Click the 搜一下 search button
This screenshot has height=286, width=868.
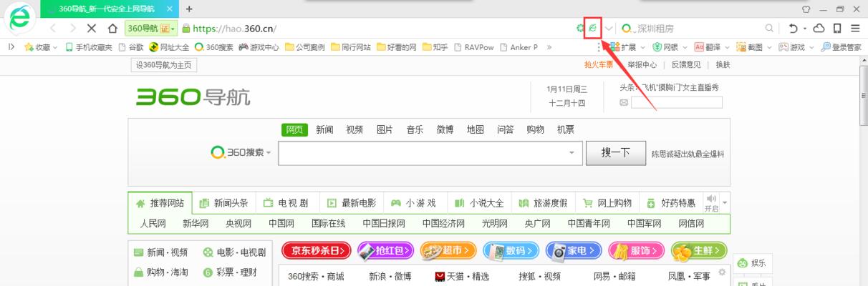[616, 153]
